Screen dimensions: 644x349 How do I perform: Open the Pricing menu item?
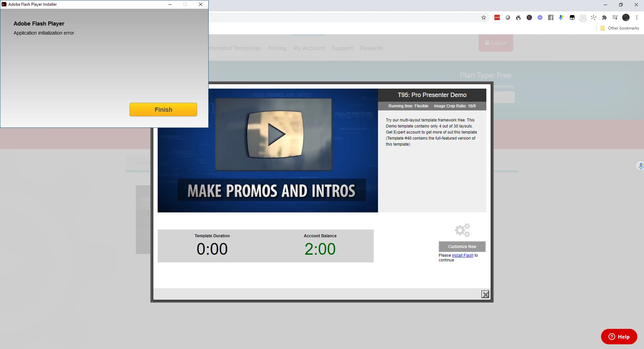click(x=277, y=48)
